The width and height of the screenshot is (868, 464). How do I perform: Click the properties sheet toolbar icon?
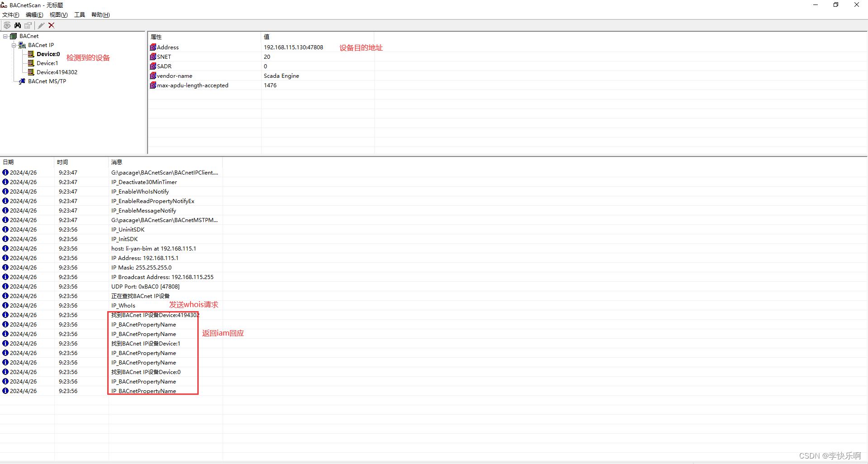[x=28, y=25]
